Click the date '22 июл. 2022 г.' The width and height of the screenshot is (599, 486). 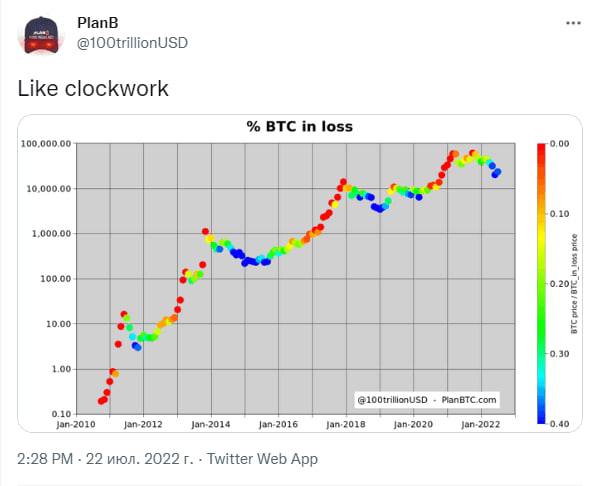coord(140,458)
